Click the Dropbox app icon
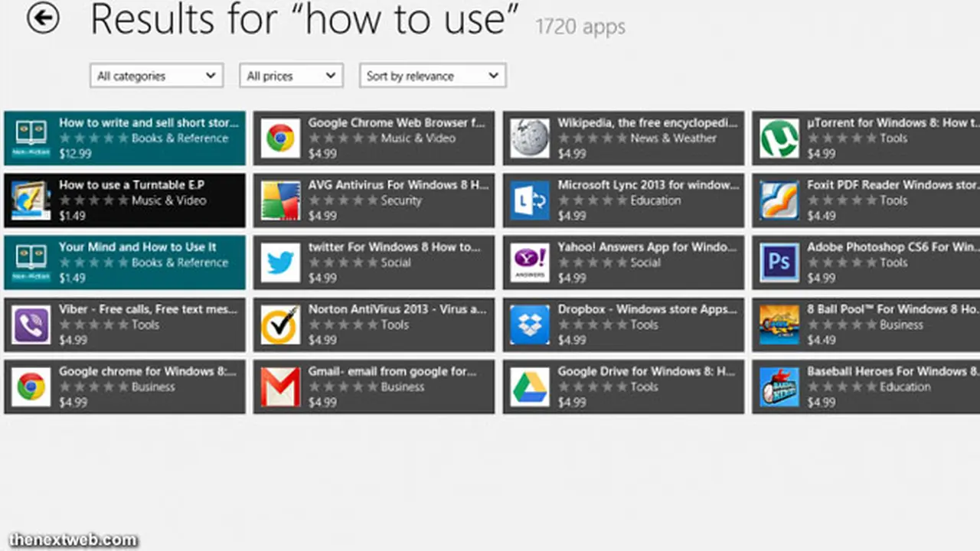 [x=530, y=324]
